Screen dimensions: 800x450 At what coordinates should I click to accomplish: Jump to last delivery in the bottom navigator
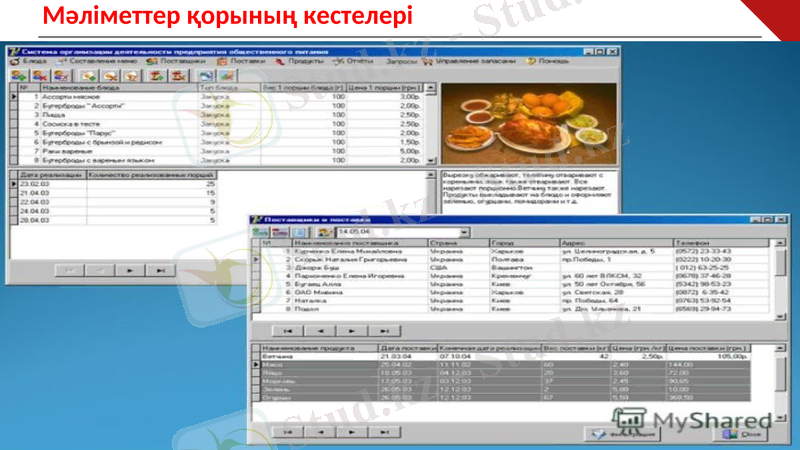coord(385,432)
